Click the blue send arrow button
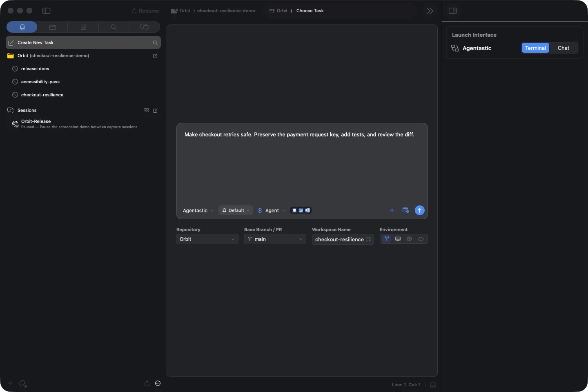 [420, 210]
